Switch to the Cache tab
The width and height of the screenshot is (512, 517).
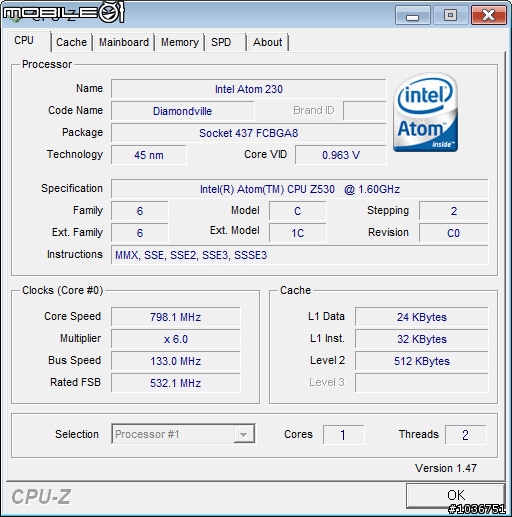point(71,42)
